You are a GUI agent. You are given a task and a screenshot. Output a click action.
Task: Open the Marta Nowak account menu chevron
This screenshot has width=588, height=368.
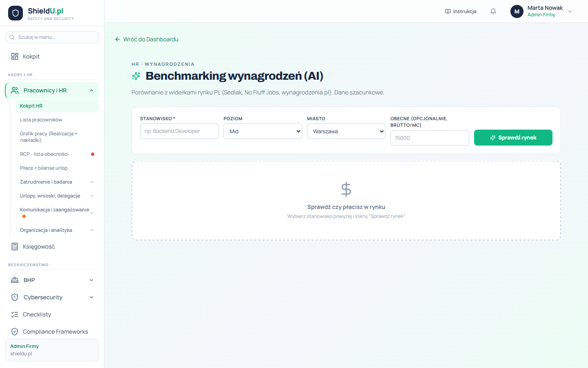point(570,11)
